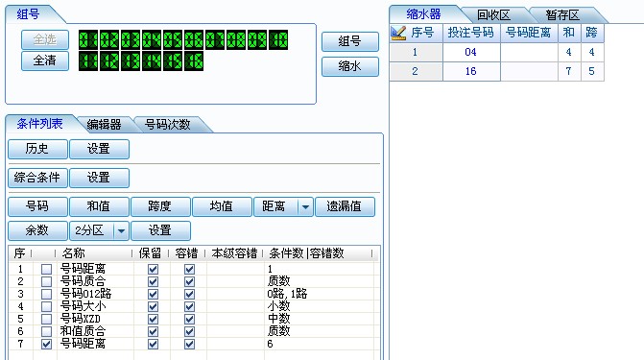This screenshot has width=644, height=360.
Task: Click 设置 button next to 历史
Action: pos(99,149)
